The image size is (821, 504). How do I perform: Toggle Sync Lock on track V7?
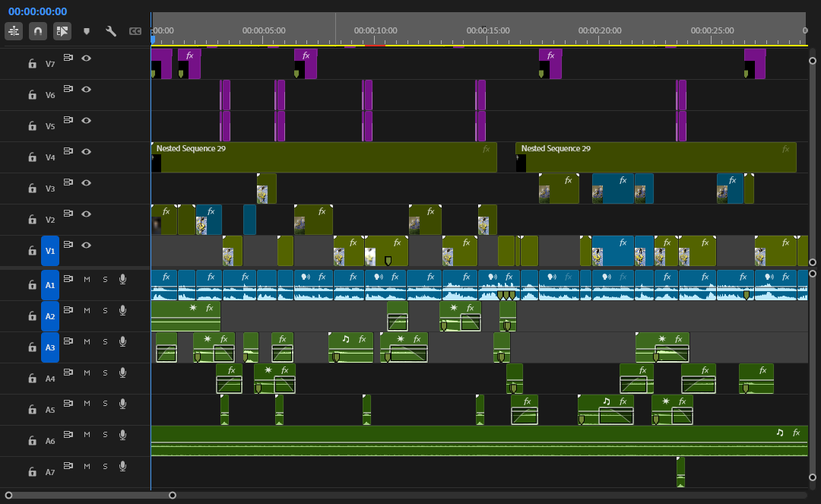pos(68,58)
